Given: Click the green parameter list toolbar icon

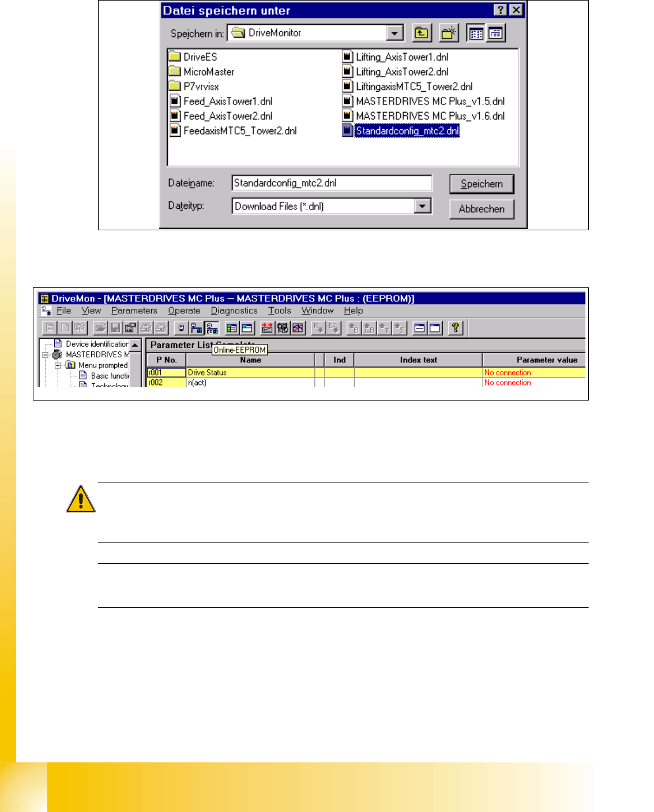Looking at the screenshot, I should coord(232,328).
